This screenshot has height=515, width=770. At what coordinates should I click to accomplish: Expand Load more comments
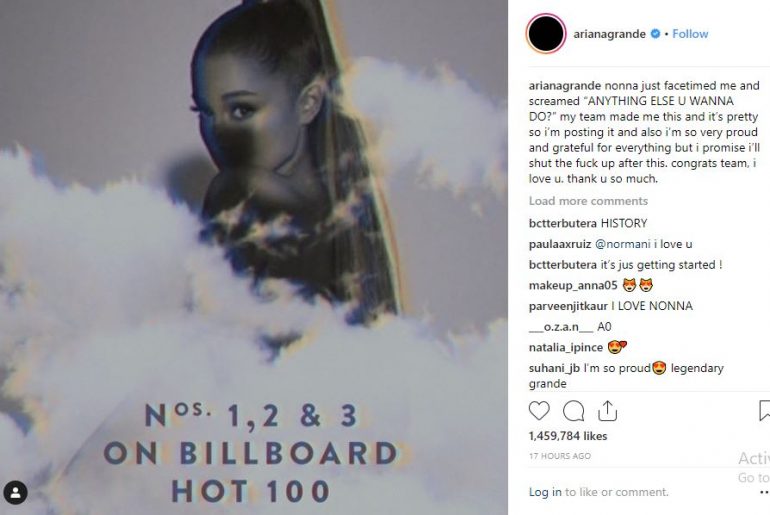tap(588, 201)
